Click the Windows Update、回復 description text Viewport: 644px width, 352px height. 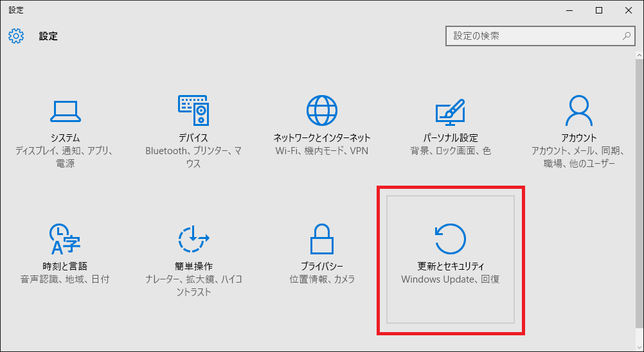[450, 279]
